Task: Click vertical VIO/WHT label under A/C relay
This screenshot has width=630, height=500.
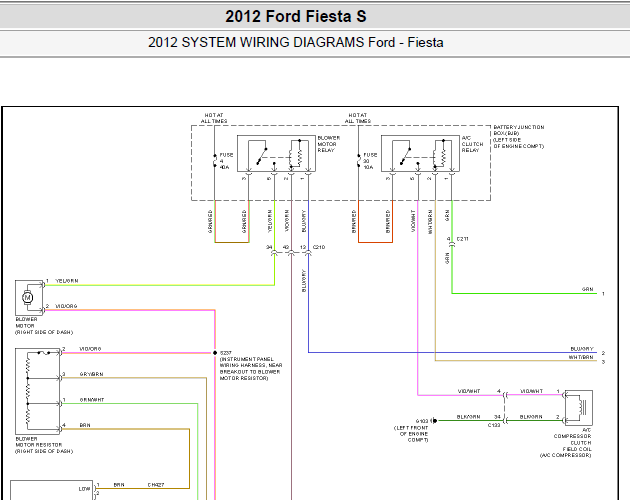Action: 413,221
